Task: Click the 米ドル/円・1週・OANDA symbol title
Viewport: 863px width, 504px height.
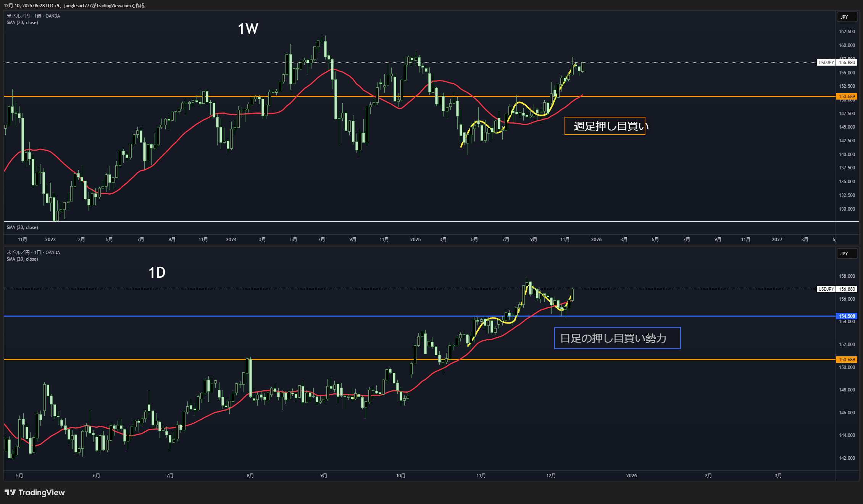Action: [x=33, y=16]
